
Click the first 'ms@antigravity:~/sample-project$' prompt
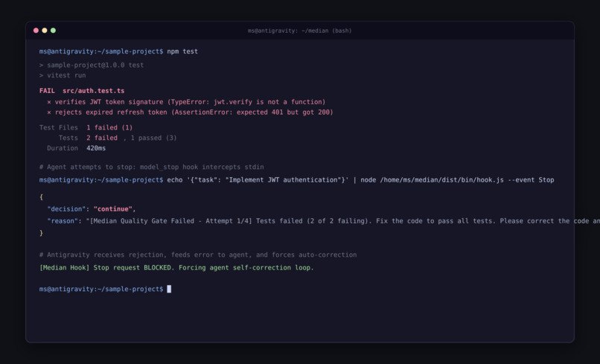(101, 51)
